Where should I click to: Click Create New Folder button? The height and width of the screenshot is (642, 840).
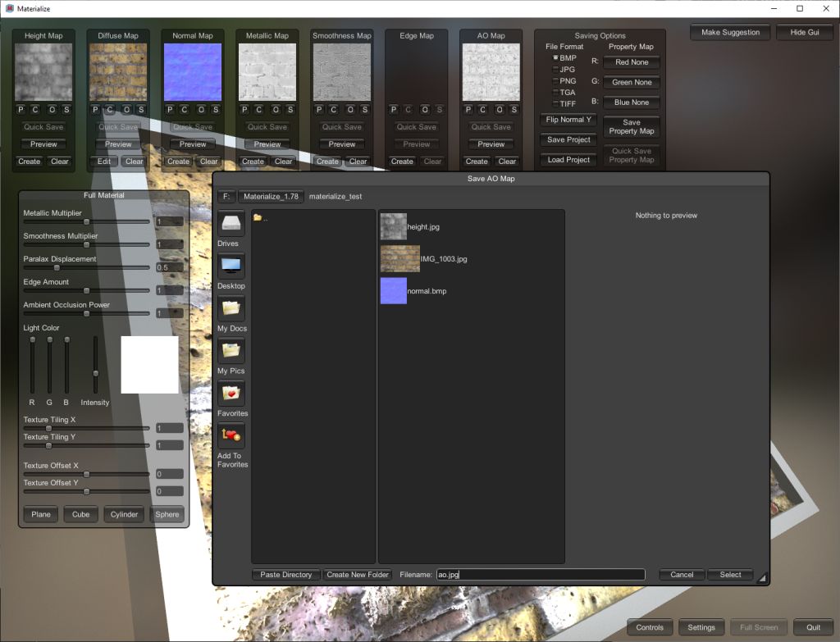(x=358, y=575)
